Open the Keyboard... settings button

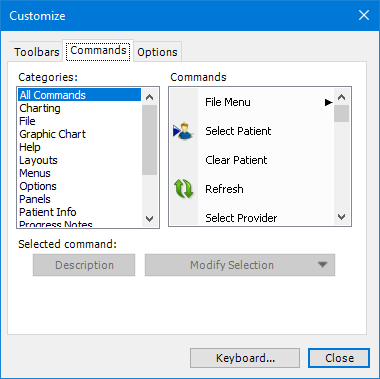[245, 358]
